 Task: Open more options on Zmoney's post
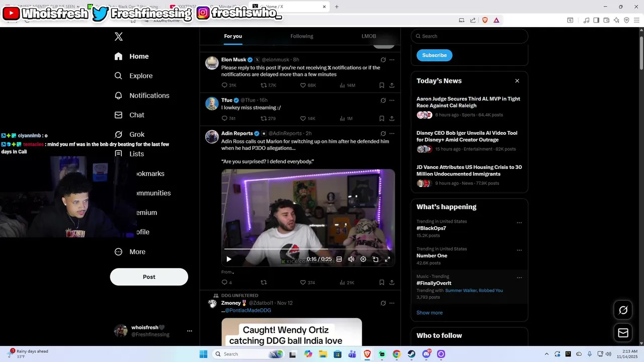392,303
